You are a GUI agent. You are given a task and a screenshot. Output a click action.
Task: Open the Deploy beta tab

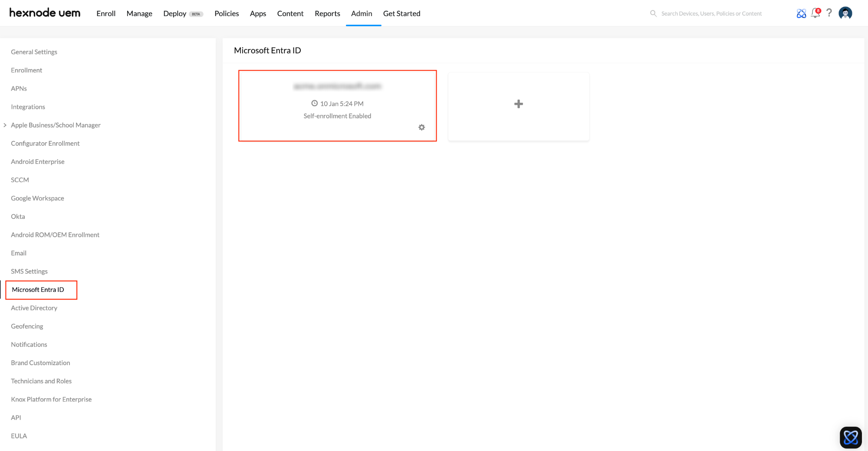coord(183,13)
